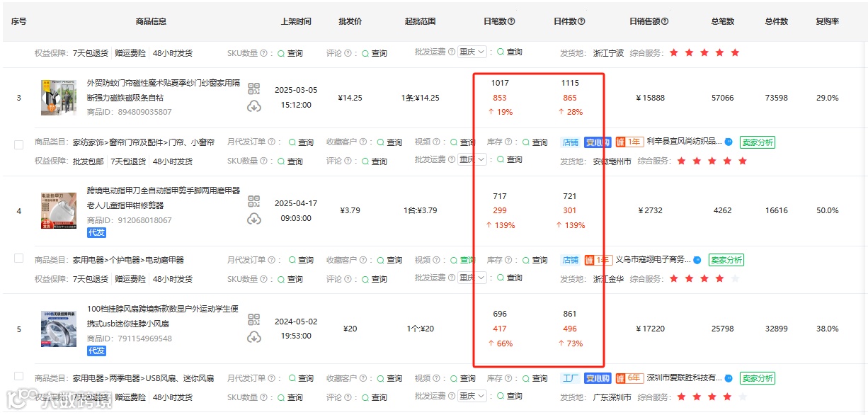The height and width of the screenshot is (415, 868).
Task: Click 安心购 badge in 深圳市爱联胜 row
Action: tap(598, 378)
